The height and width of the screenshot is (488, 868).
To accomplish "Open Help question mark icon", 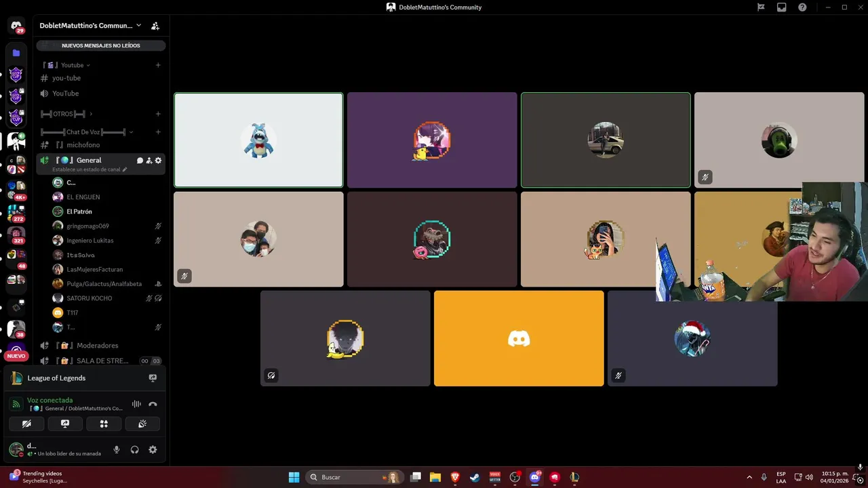I will (x=802, y=7).
